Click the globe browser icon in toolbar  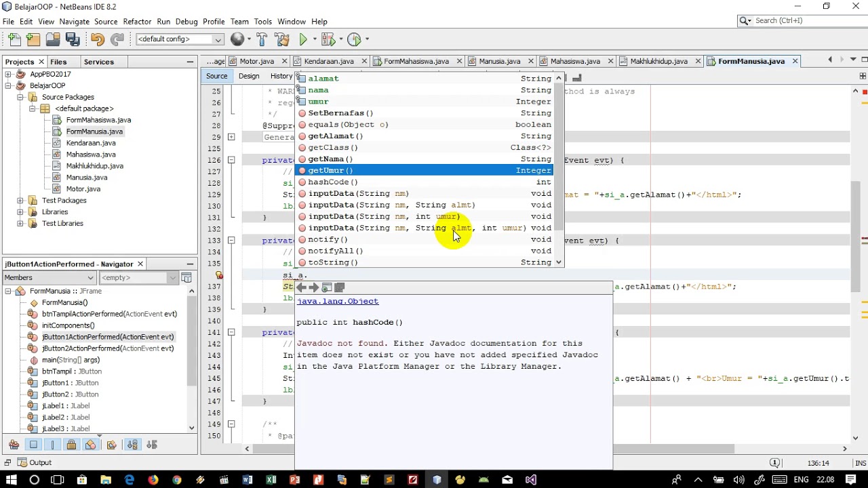(237, 39)
